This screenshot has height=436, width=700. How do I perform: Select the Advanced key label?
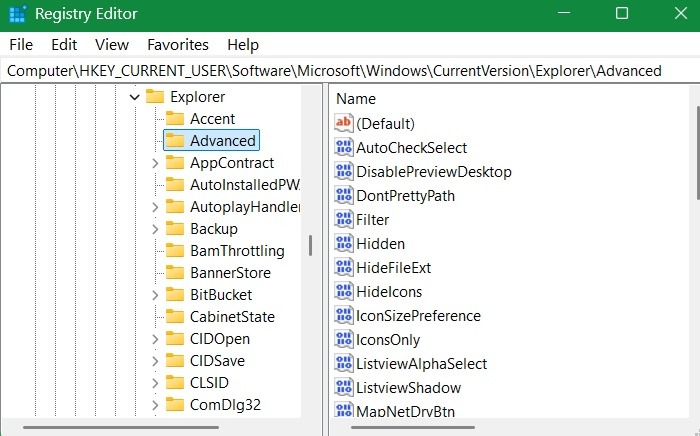pyautogui.click(x=223, y=141)
